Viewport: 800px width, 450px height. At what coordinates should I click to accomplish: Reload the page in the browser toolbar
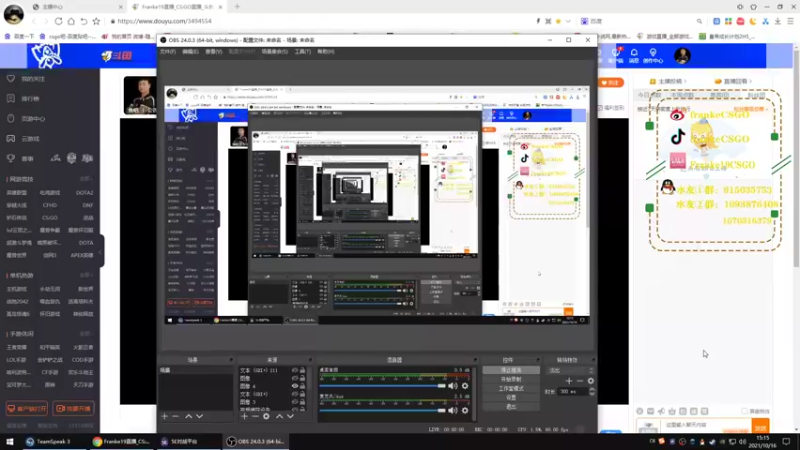(58, 21)
